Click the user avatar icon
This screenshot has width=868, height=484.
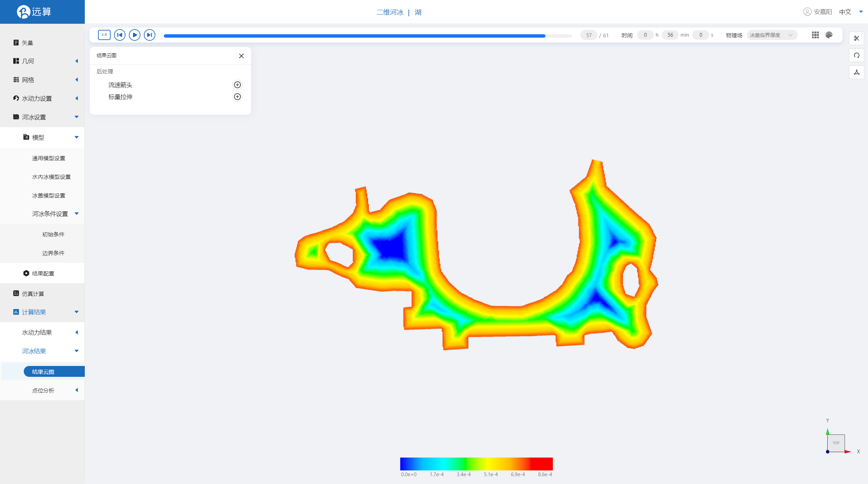click(807, 12)
